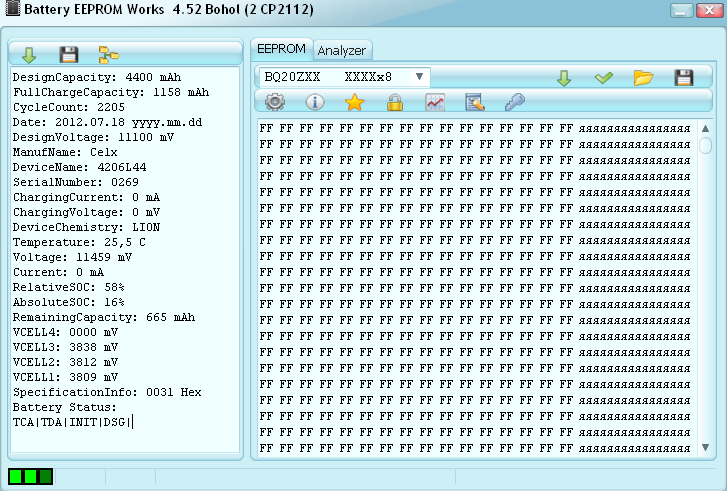Click the CycleCount: 2205 line
The height and width of the screenshot is (491, 727).
click(x=69, y=107)
